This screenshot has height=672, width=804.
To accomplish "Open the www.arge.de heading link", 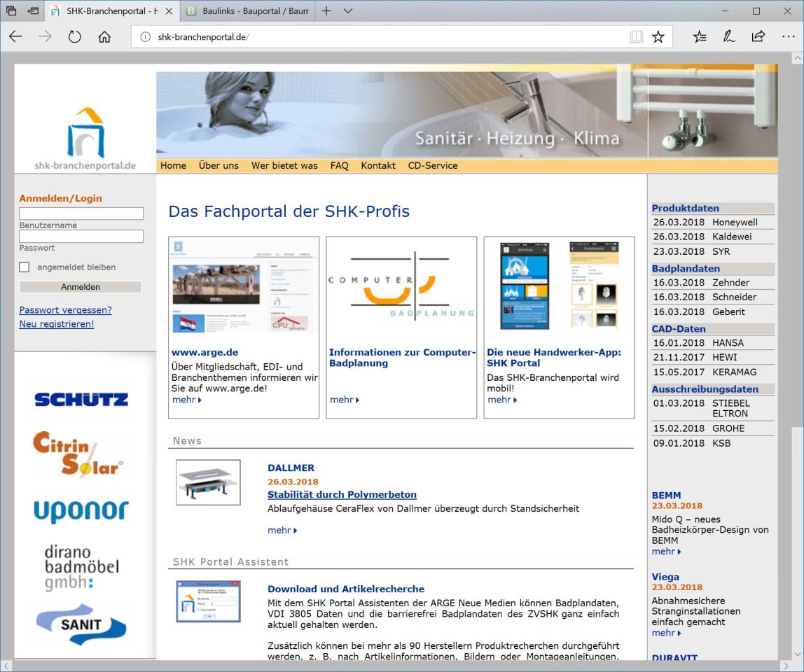I will point(205,352).
